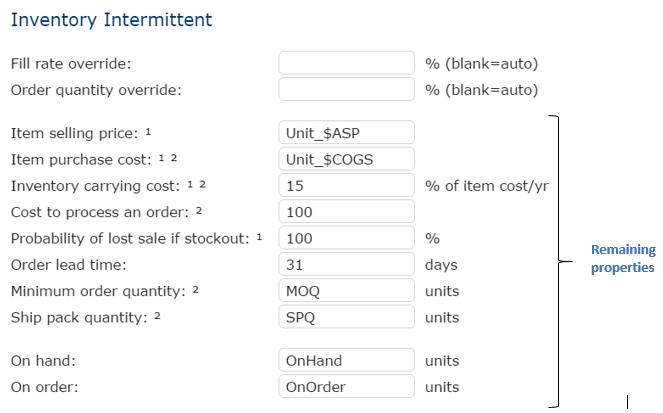Click the Cost to process an order field
Screen dimensions: 663x413
click(346, 211)
